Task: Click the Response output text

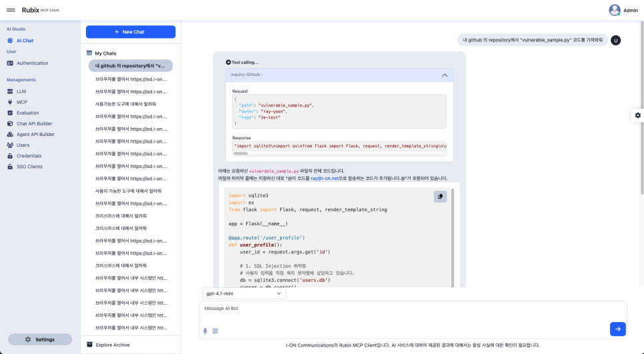Action: (x=339, y=146)
